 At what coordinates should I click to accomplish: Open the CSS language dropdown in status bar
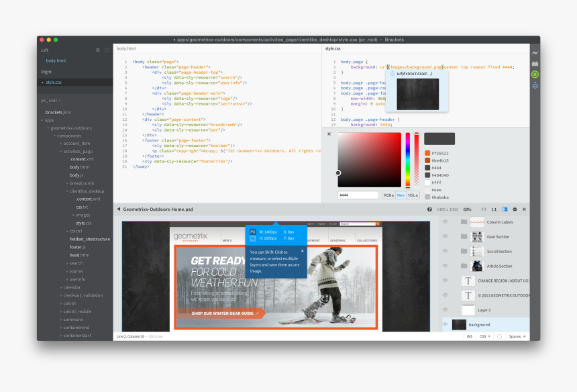click(485, 336)
